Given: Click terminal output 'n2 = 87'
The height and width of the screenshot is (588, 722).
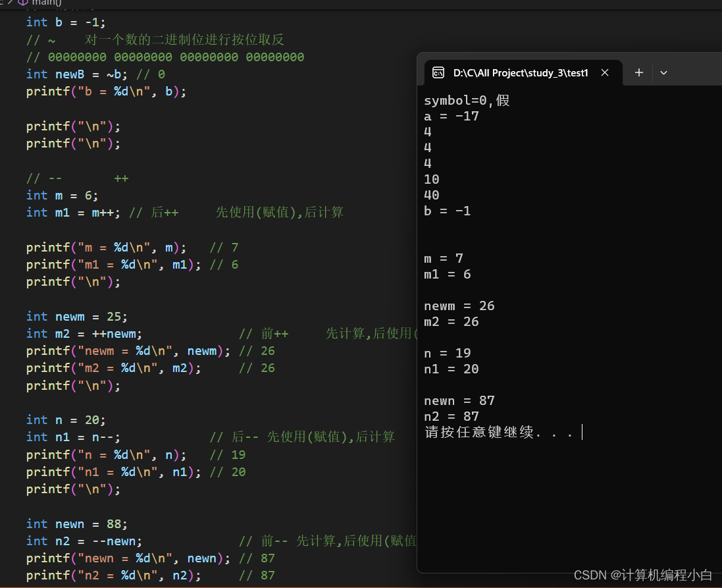Looking at the screenshot, I should [451, 417].
